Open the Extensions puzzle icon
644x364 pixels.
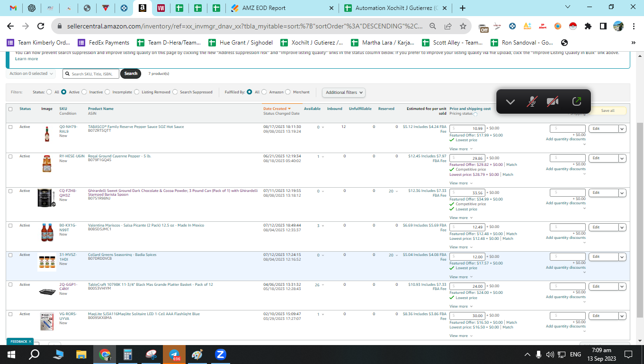(588, 27)
